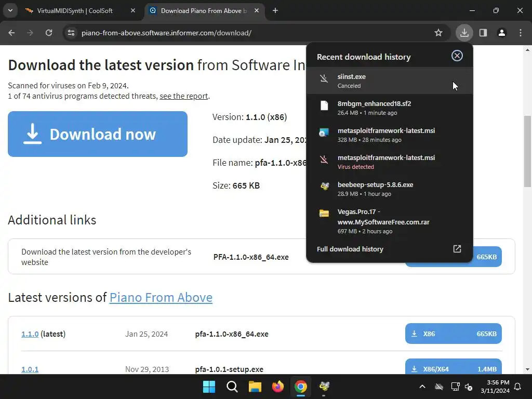
Task: Select the canceled siinst.exe download
Action: pos(390,81)
